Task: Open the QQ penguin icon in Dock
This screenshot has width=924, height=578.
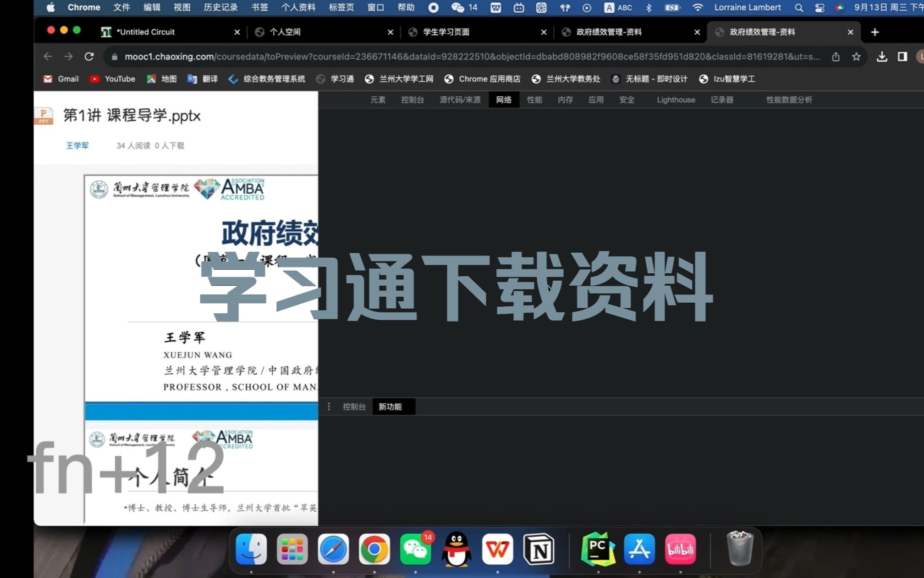Action: click(456, 549)
